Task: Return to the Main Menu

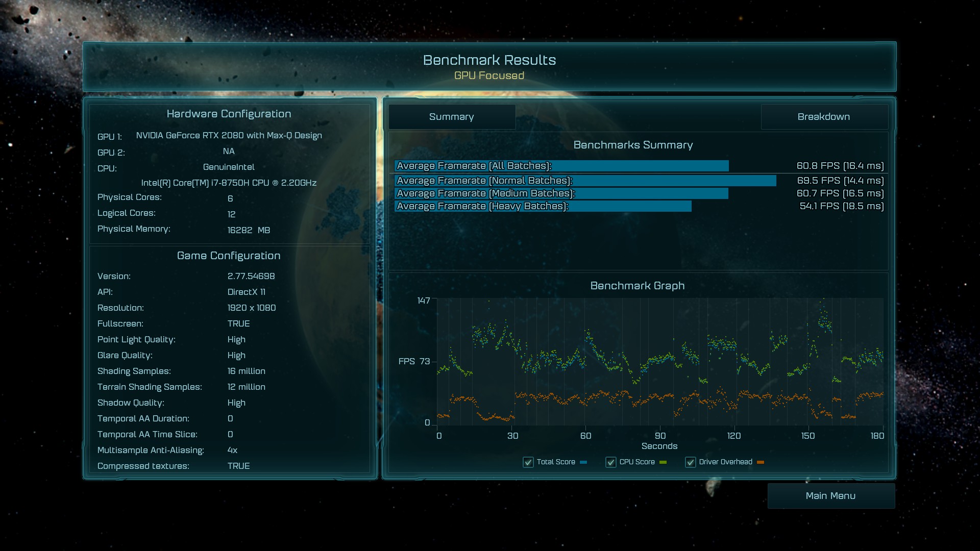Action: (x=830, y=496)
